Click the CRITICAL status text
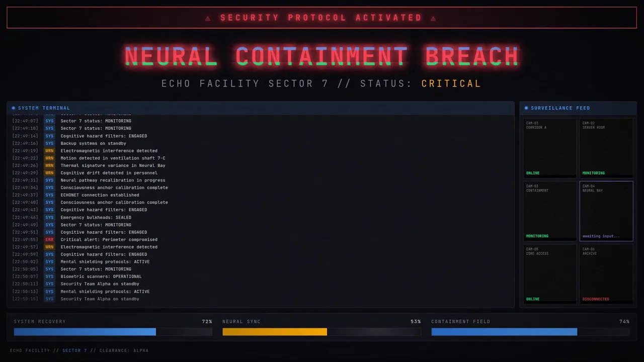 [x=451, y=83]
